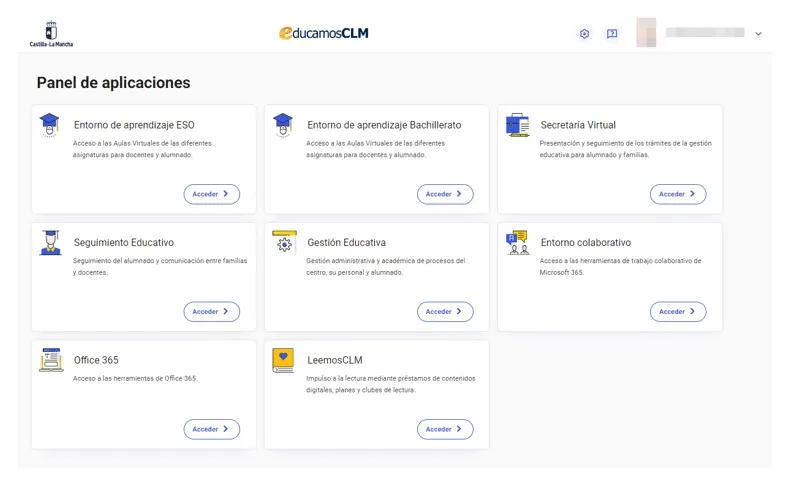This screenshot has width=792, height=485.
Task: Click the 'Gestión Educativa' title
Action: click(x=346, y=242)
